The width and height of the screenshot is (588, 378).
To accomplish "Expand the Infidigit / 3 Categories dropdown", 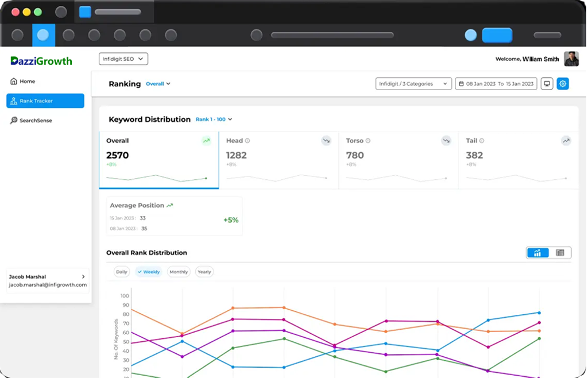I will point(413,84).
